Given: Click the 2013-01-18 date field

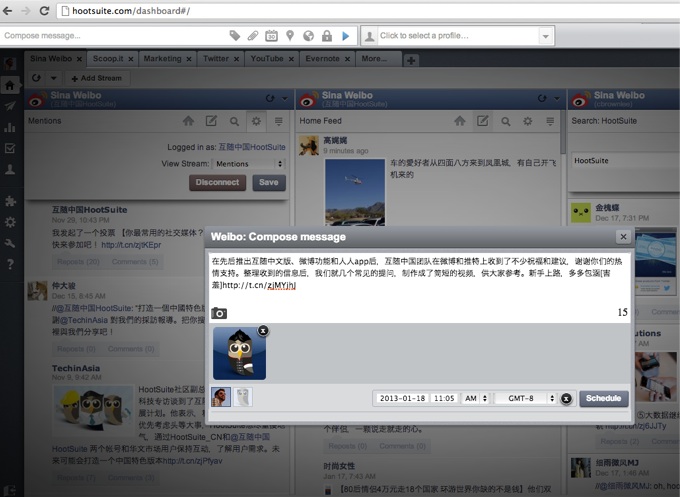Looking at the screenshot, I should pos(402,398).
